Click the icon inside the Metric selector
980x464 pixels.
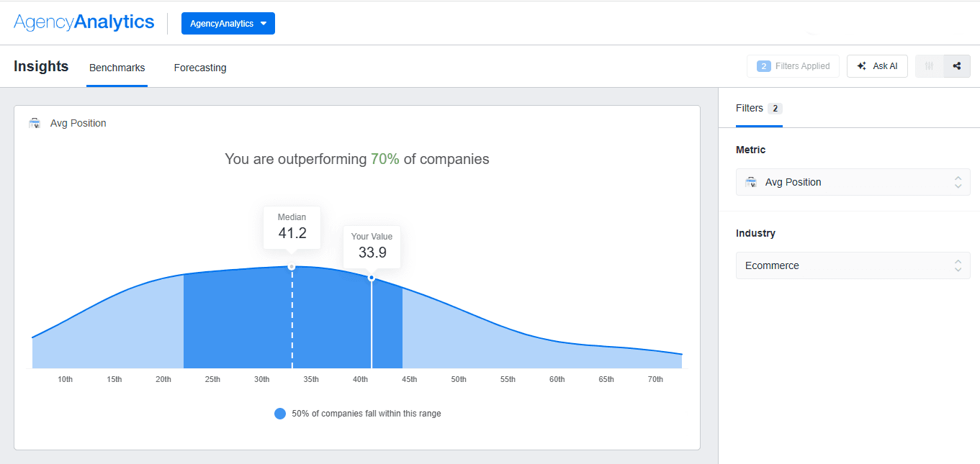tap(751, 182)
